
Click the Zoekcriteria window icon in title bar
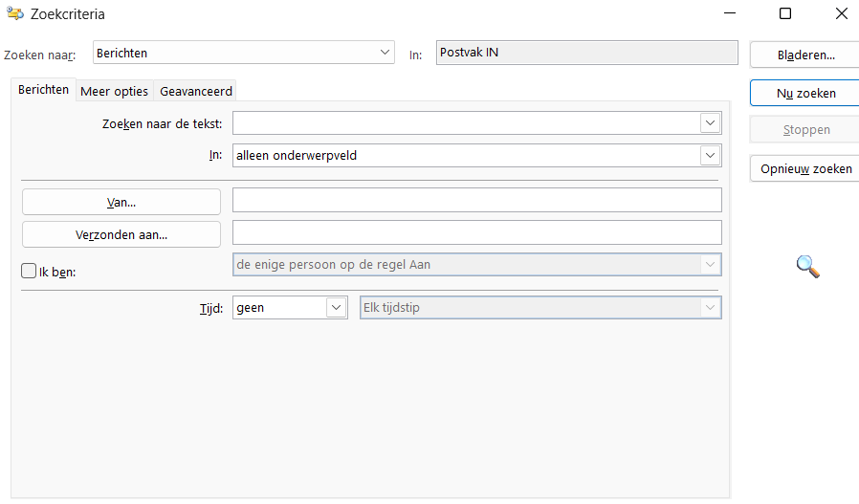coord(15,14)
